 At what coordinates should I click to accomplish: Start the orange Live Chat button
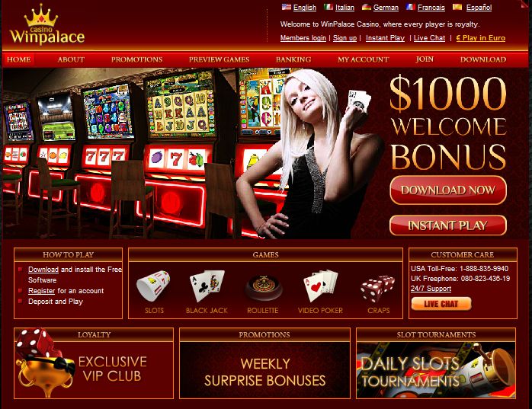[x=441, y=304]
